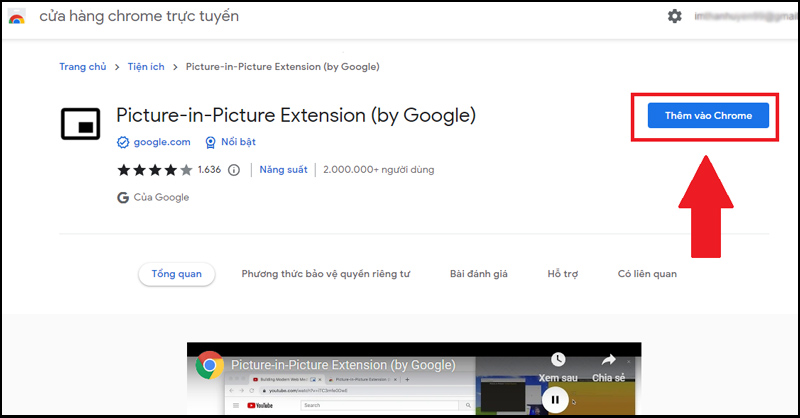The image size is (800, 418).
Task: Click the Của Google text
Action: pyautogui.click(x=161, y=198)
